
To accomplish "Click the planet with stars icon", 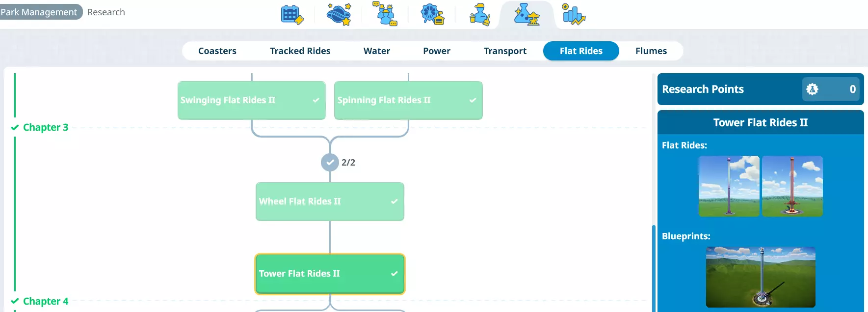I will (339, 14).
